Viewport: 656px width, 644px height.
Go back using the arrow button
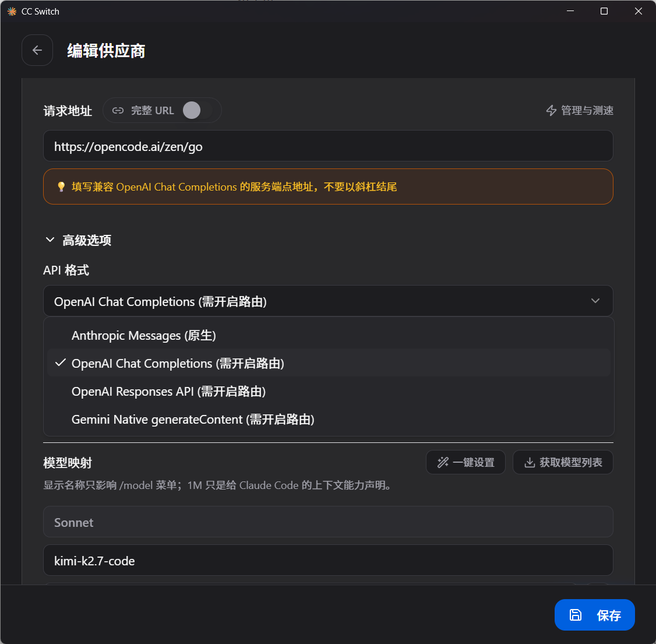37,50
